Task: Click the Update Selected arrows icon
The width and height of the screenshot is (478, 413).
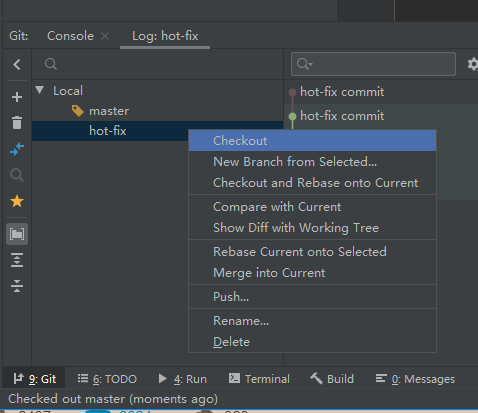Action: (x=17, y=149)
